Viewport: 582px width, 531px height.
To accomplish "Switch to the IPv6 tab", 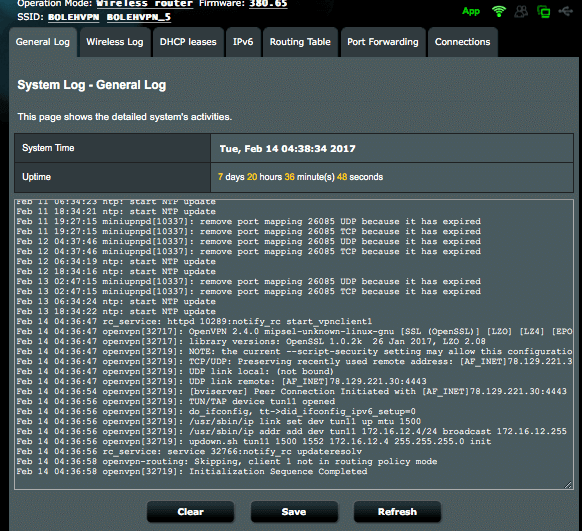I will pyautogui.click(x=243, y=42).
